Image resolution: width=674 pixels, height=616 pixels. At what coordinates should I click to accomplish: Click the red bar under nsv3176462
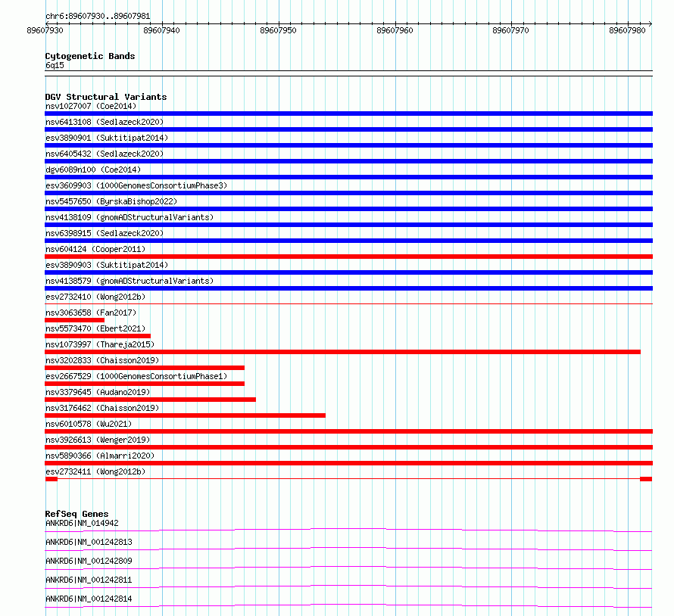(185, 415)
